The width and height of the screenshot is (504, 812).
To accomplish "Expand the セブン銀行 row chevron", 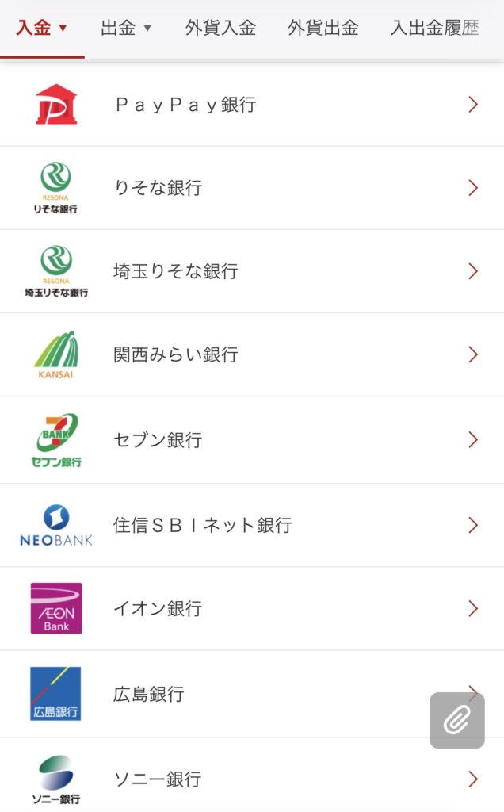I will 473,440.
